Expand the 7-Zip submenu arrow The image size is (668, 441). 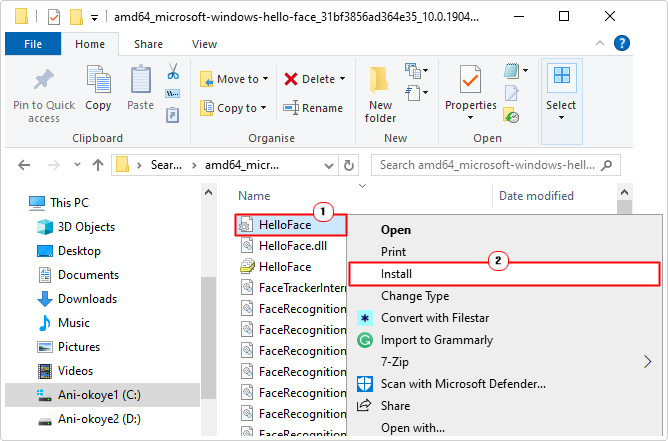[x=648, y=362]
